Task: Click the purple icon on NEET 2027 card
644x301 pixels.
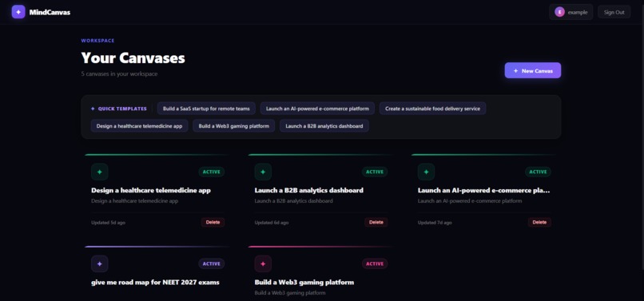Action: [x=99, y=263]
